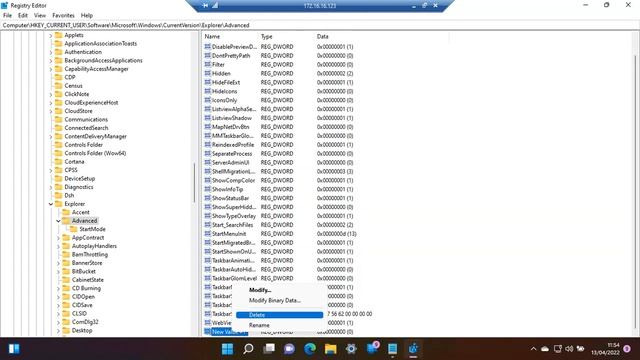This screenshot has height=360, width=640.
Task: Click the Hidden value's DWORD icon
Action: click(x=207, y=73)
